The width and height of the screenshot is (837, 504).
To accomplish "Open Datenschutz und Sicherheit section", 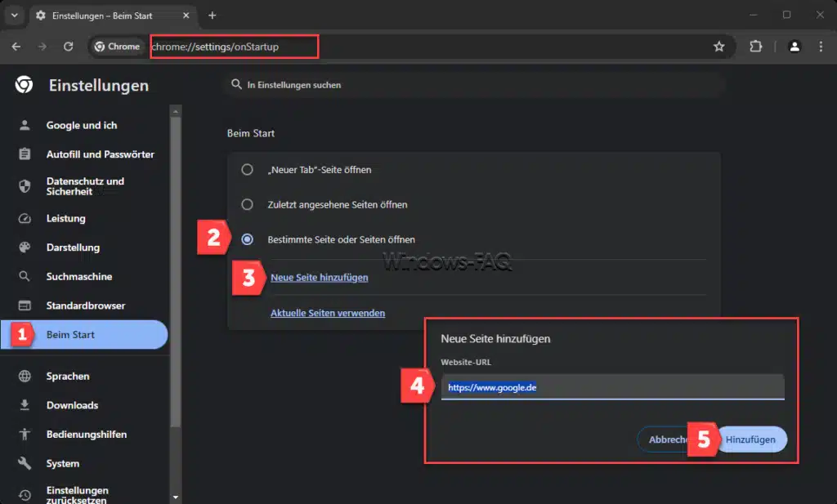I will pyautogui.click(x=84, y=186).
